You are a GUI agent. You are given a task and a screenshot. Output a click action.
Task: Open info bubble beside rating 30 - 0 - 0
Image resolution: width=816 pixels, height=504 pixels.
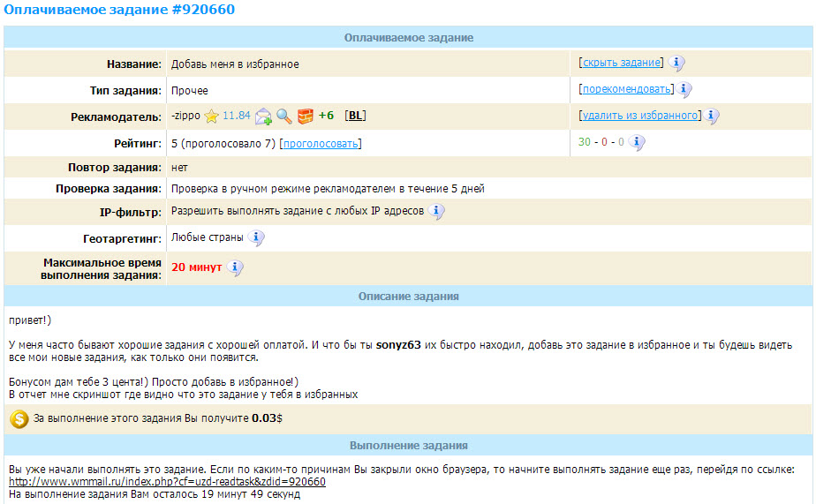tap(637, 142)
